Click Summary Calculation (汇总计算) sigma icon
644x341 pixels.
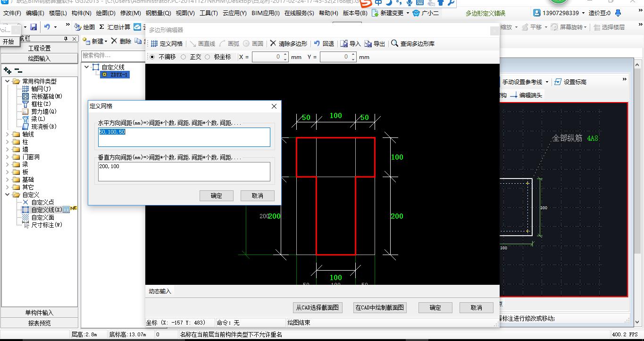(x=101, y=27)
